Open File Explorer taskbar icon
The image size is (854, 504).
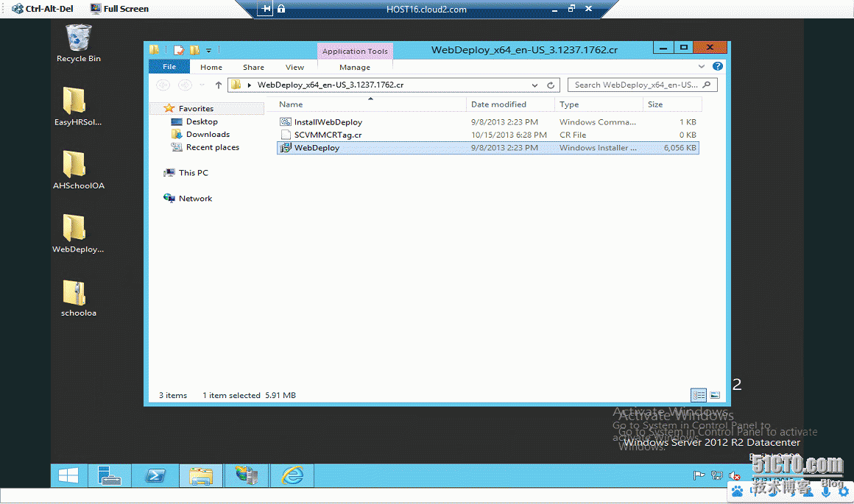201,476
